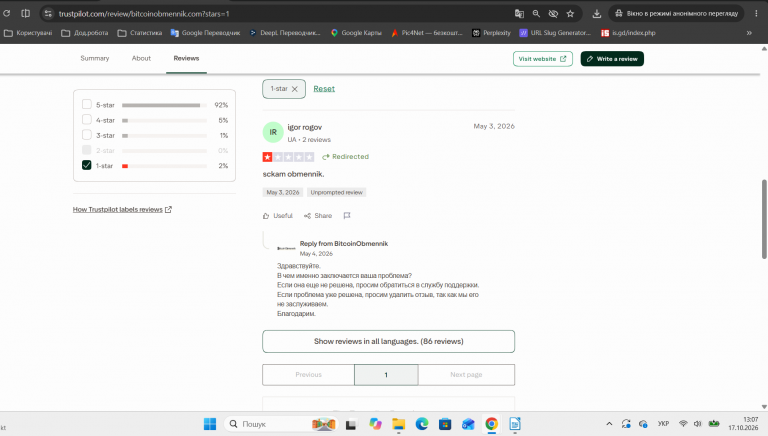768x436 pixels.
Task: Go to Next page in pagination
Action: [466, 375]
